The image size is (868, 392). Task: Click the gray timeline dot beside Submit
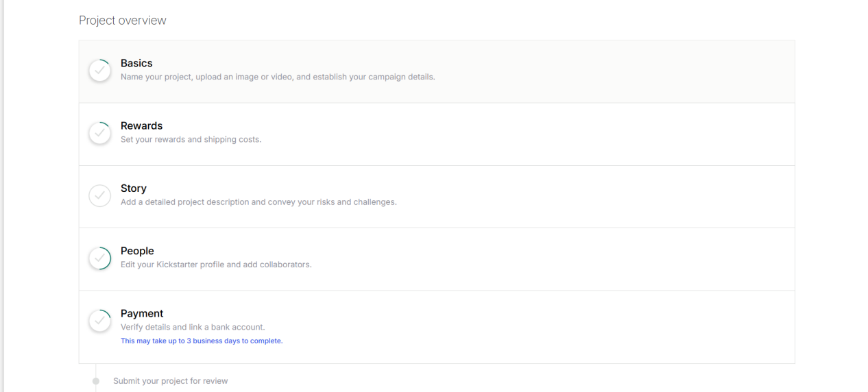96,381
